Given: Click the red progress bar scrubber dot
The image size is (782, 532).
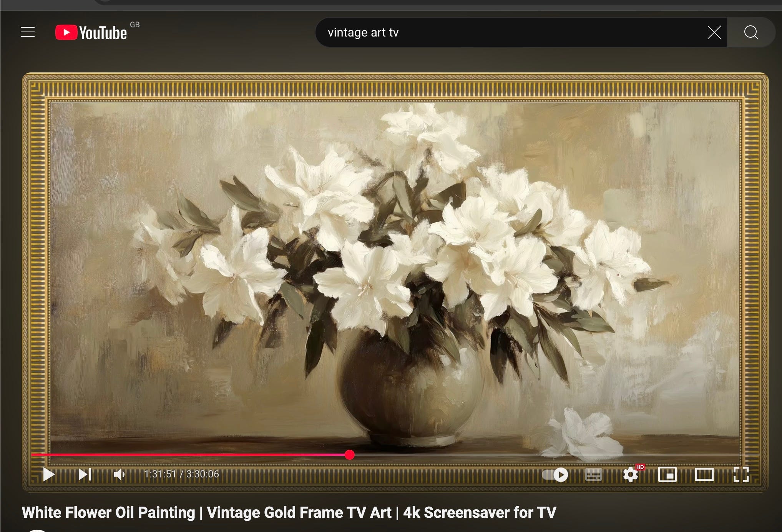Looking at the screenshot, I should 349,455.
